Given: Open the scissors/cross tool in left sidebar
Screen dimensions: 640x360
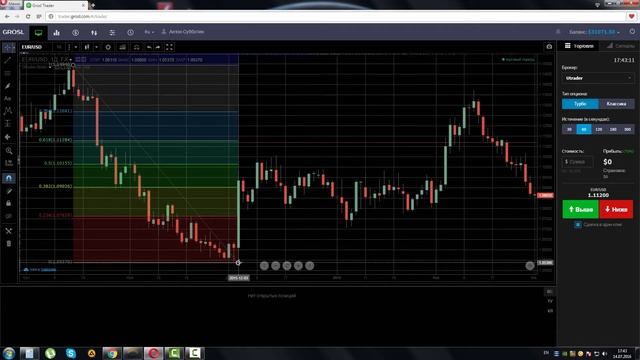Looking at the screenshot, I should pyautogui.click(x=9, y=231).
